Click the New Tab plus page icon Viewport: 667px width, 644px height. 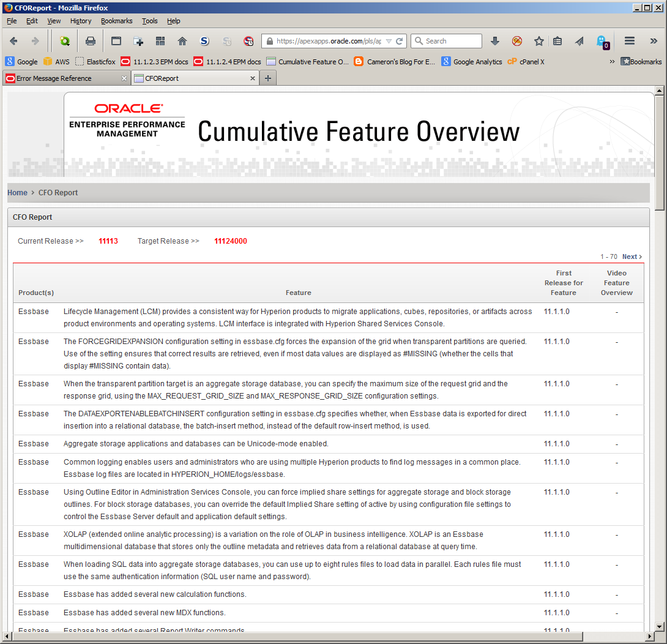pos(138,41)
